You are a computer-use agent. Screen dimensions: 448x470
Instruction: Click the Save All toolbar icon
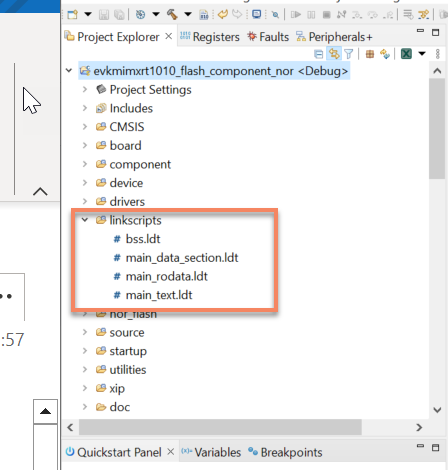click(x=119, y=15)
